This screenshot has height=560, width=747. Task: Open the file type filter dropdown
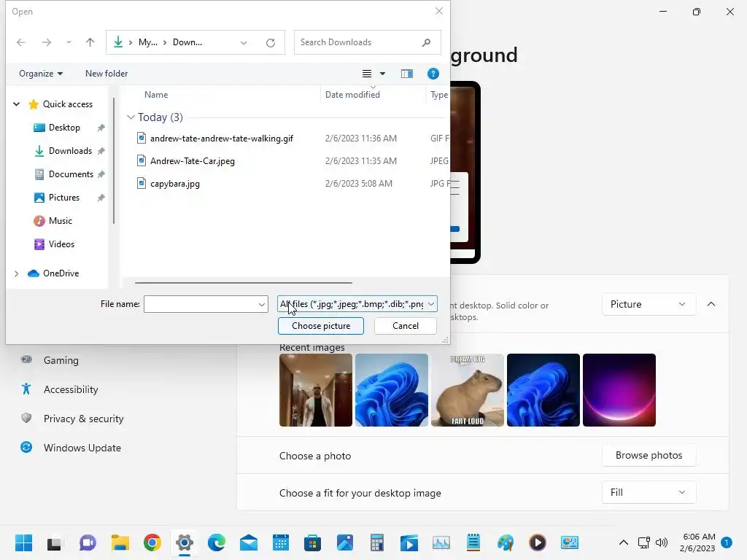(357, 304)
